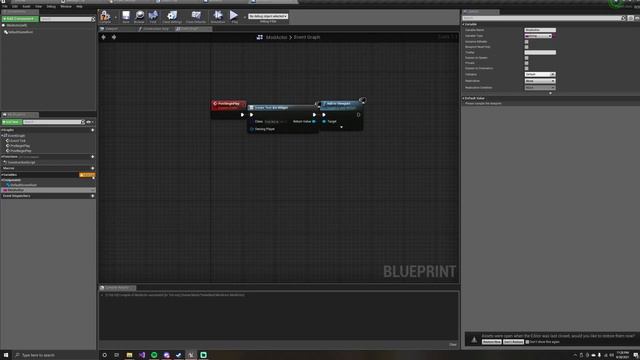Toggle Instance Editable checkbox
Viewport: 640px width, 360px height.
coord(527,42)
